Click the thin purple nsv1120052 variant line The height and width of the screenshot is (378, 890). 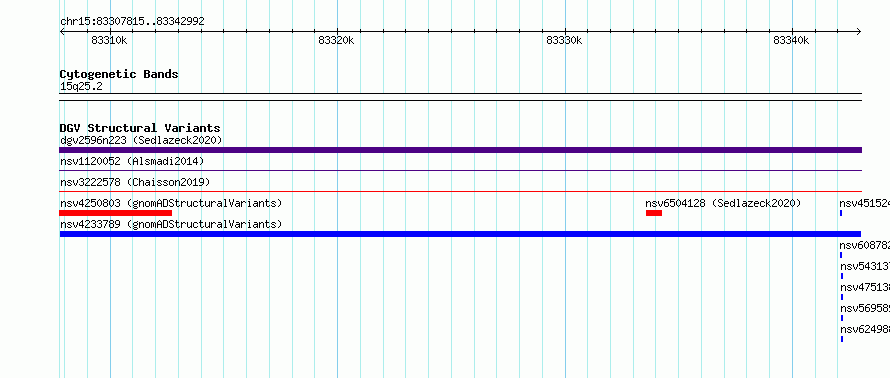[x=460, y=170]
